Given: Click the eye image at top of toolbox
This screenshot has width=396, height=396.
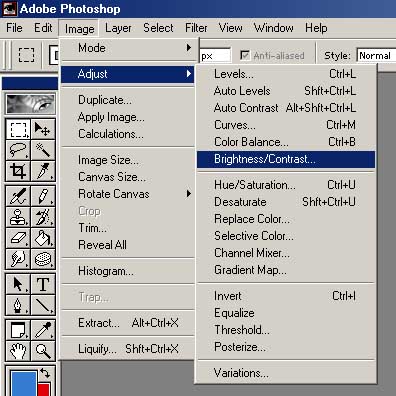Looking at the screenshot, I should coord(31,104).
